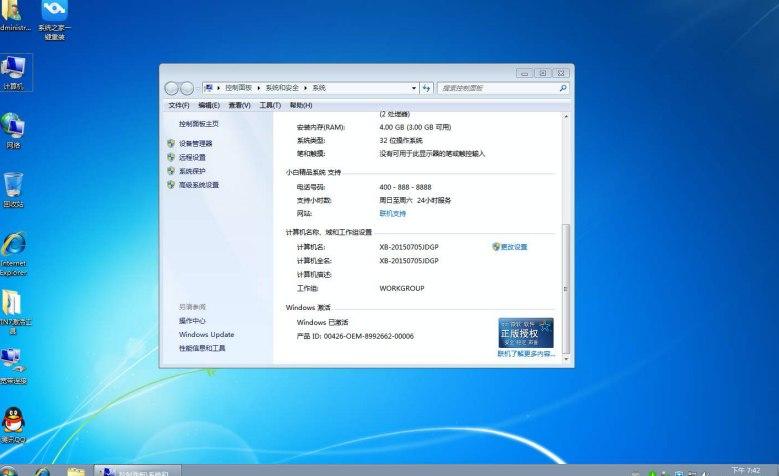Image resolution: width=779 pixels, height=476 pixels.
Task: Select the Internet Explorer desktop icon
Action: 14,246
